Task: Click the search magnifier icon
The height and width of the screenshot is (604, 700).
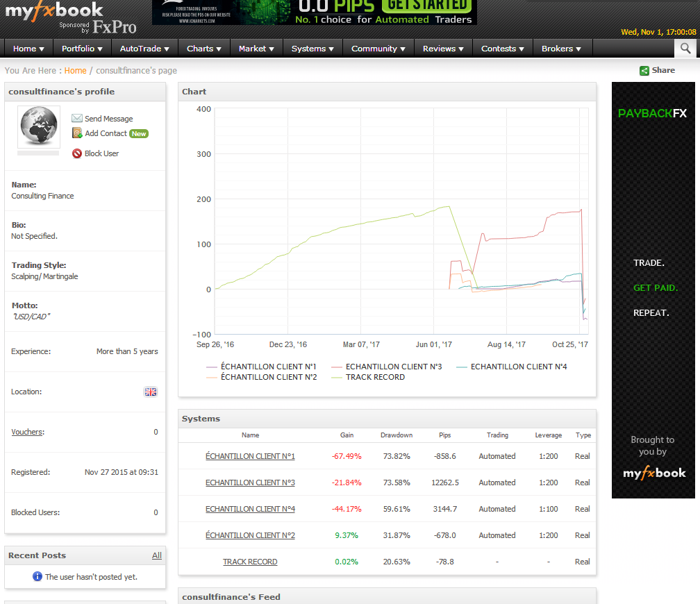Action: tap(685, 48)
